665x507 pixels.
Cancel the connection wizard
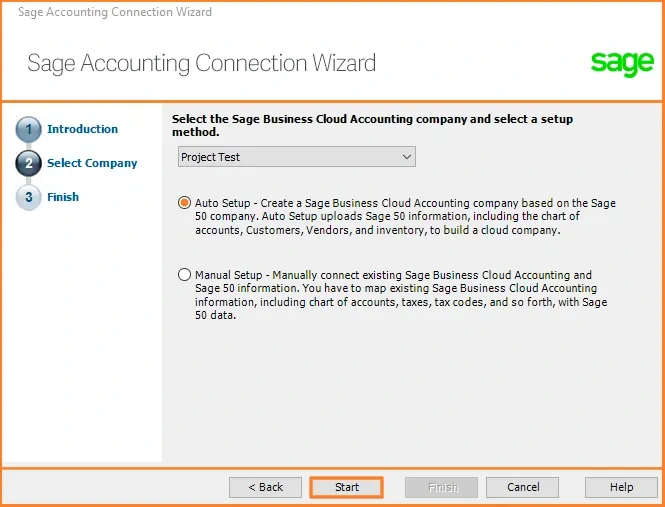[522, 487]
